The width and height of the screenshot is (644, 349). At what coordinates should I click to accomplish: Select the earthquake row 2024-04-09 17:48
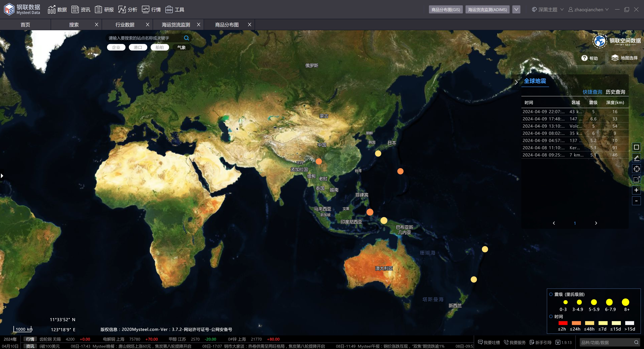point(575,119)
